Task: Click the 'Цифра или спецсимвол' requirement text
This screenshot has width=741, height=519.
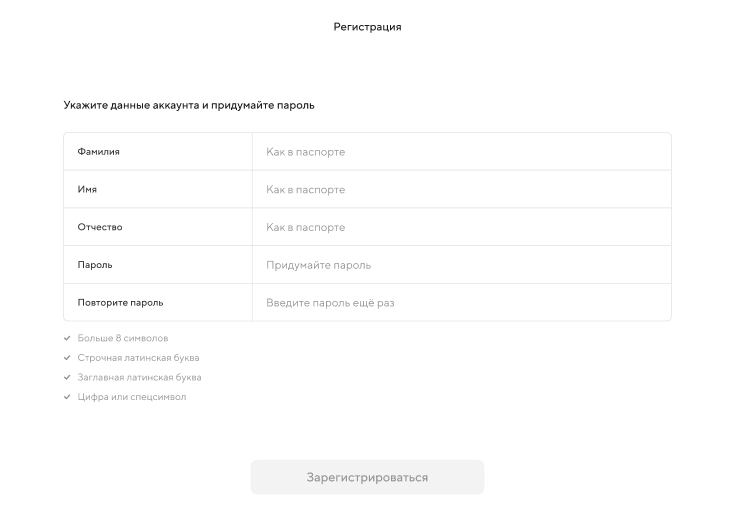Action: click(132, 397)
